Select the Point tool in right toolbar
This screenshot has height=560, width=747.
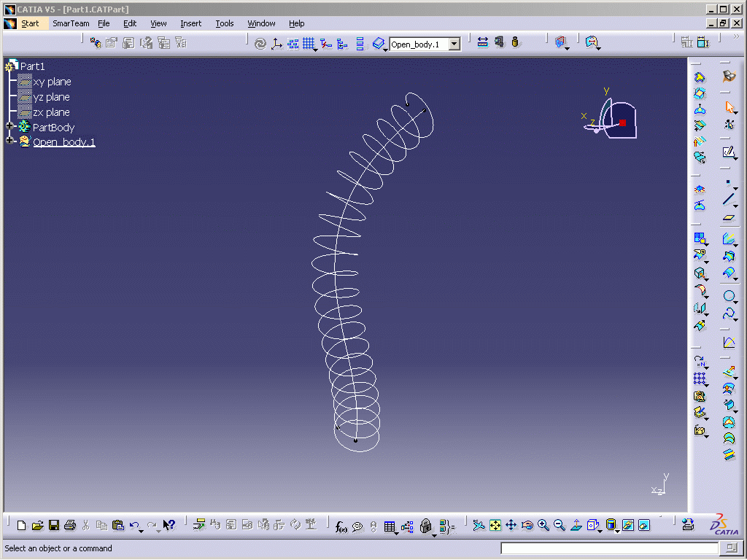(728, 182)
